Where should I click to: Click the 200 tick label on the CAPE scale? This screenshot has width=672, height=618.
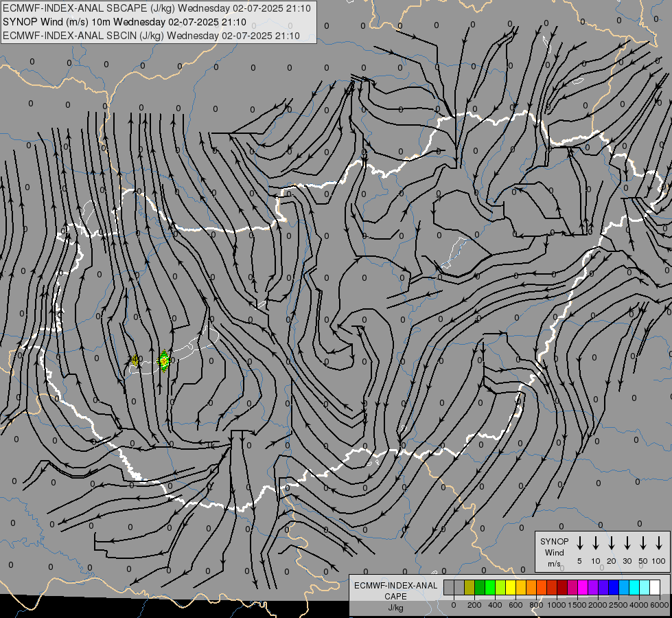coord(474,605)
